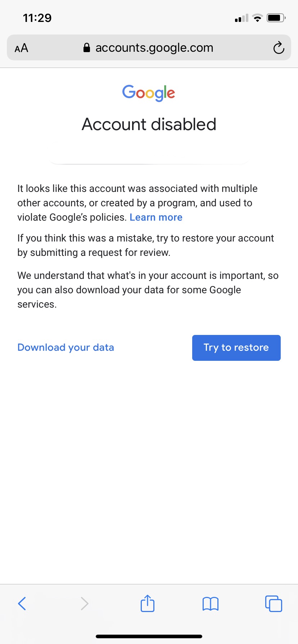
Task: Click the Download your data link
Action: coord(66,348)
